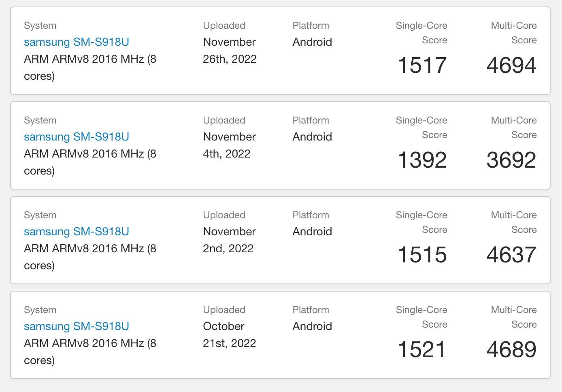Select the November 26th, 2022 upload date
This screenshot has width=562, height=392.
[x=230, y=51]
